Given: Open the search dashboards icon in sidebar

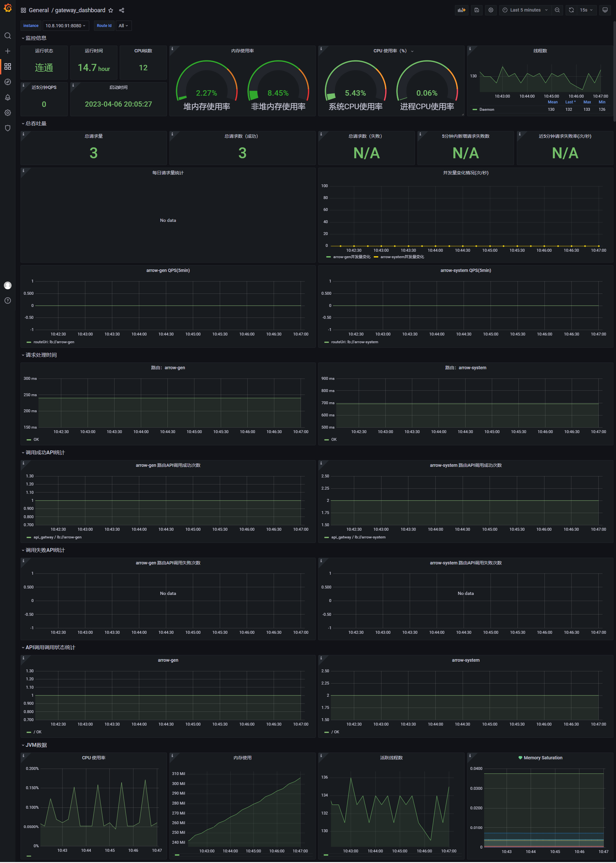Looking at the screenshot, I should 8,36.
